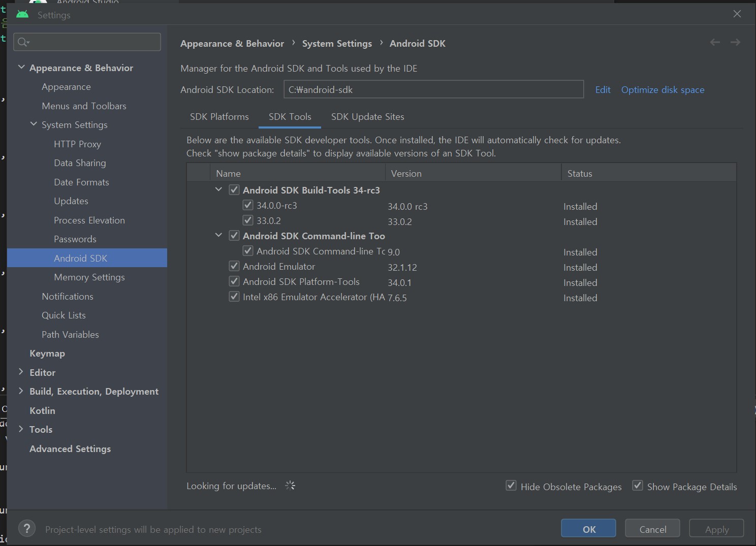Toggle Android SDK Build-Tools 34-rc3 checkbox
Screen dimensions: 756x546
coord(234,190)
